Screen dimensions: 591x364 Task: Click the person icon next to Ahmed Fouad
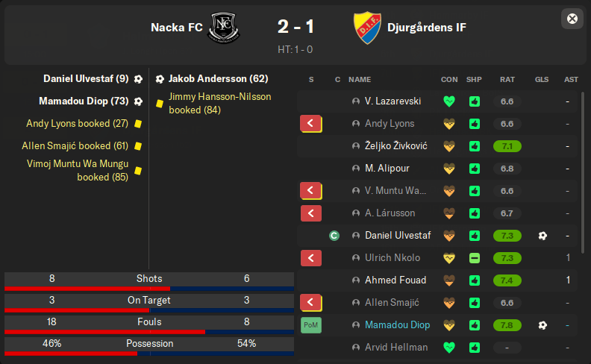pyautogui.click(x=356, y=280)
